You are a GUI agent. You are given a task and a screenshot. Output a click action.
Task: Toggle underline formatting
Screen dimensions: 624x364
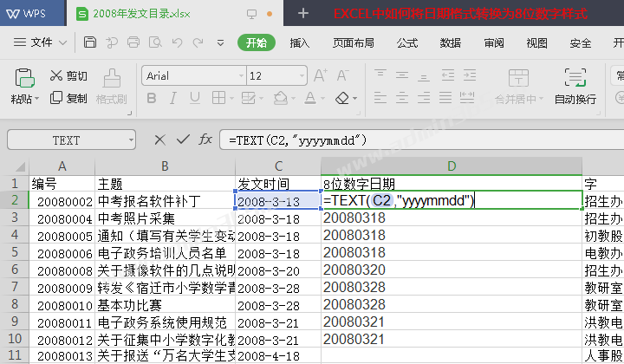(x=195, y=98)
